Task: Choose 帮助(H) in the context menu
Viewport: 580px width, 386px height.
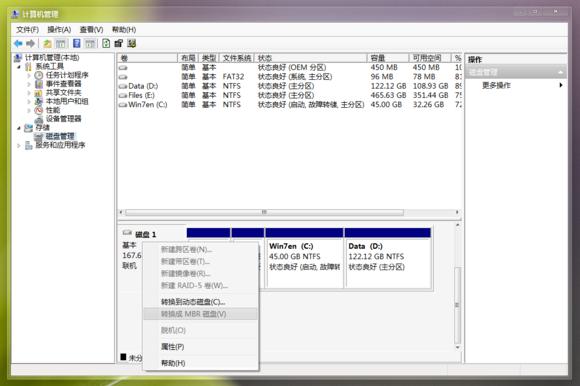Action: tap(201, 363)
